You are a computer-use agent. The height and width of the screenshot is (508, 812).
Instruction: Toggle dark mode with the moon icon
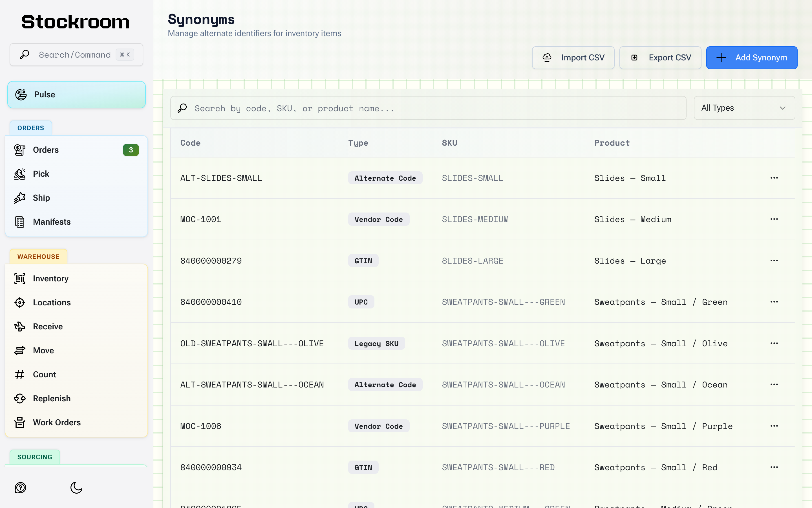[76, 487]
